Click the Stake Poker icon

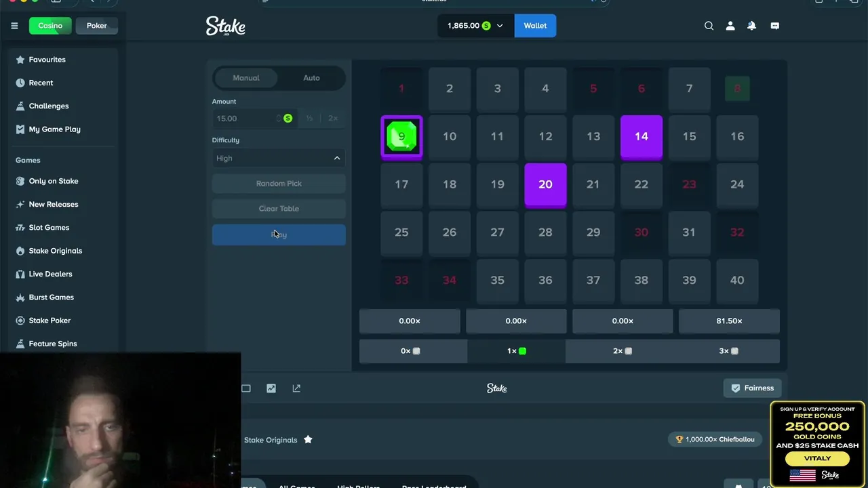point(20,321)
